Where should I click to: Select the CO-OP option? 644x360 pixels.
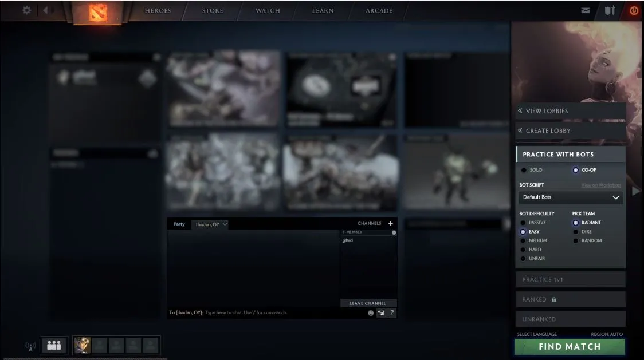[584, 170]
